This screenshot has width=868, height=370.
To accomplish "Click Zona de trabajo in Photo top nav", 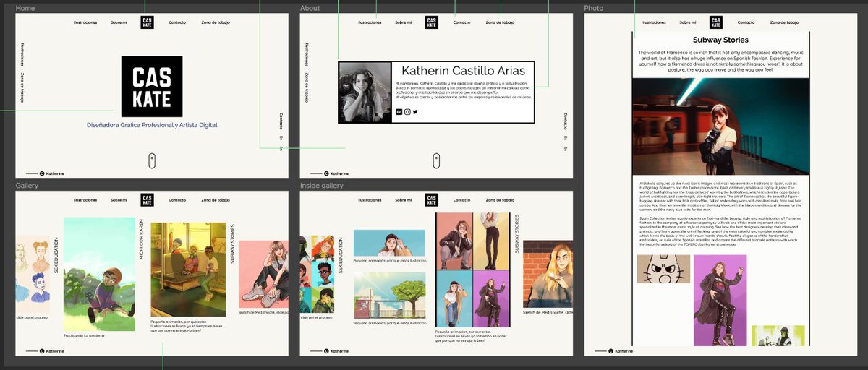I will tap(785, 22).
